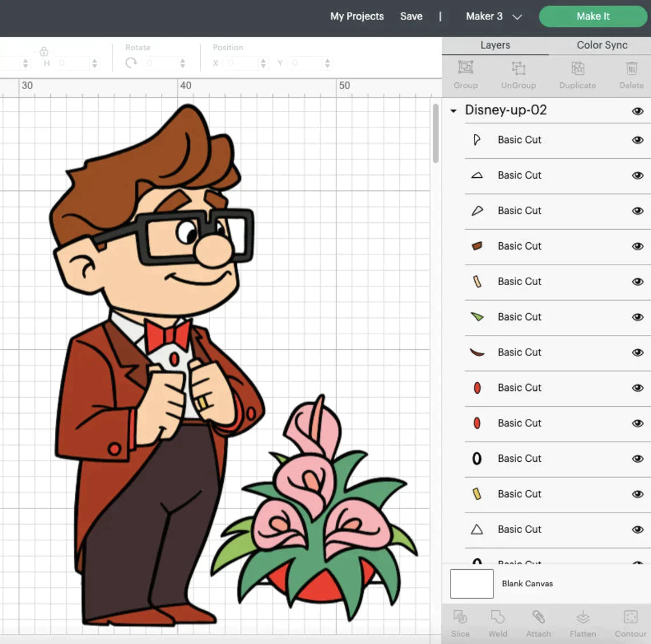This screenshot has height=644, width=651.
Task: Collapse the Disney-up-02 layer group
Action: click(453, 111)
